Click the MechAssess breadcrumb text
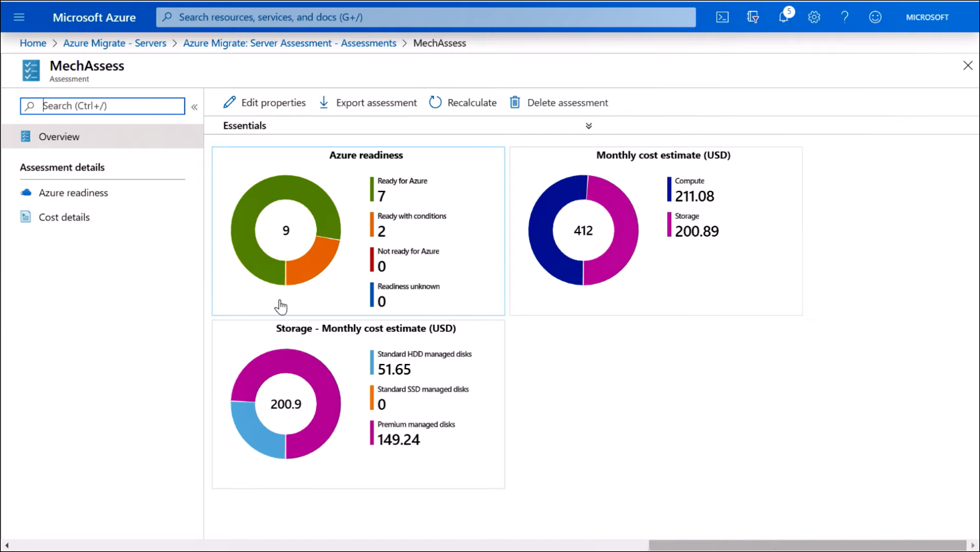Viewport: 980px width, 552px height. (x=439, y=43)
